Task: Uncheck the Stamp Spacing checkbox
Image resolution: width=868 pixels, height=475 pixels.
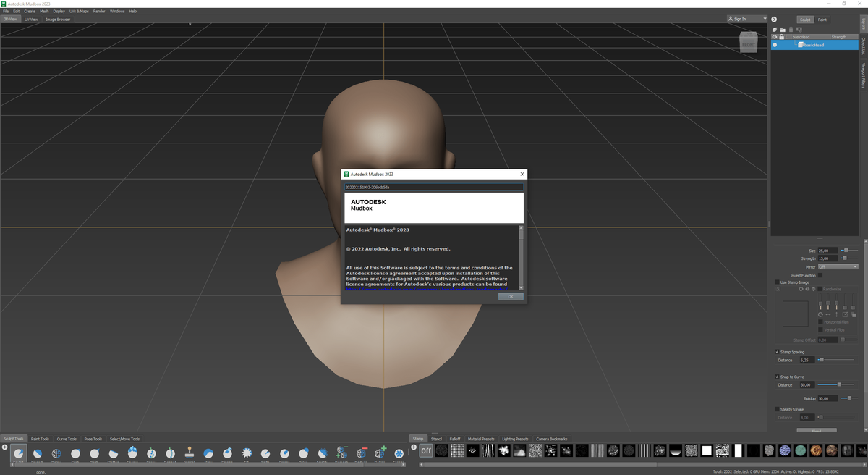Action: tap(778, 352)
